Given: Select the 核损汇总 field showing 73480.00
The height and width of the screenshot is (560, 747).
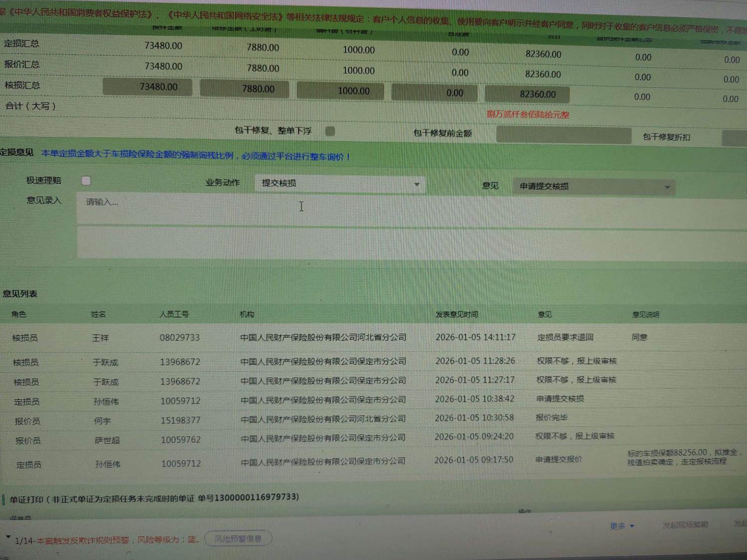Looking at the screenshot, I should pyautogui.click(x=147, y=87).
